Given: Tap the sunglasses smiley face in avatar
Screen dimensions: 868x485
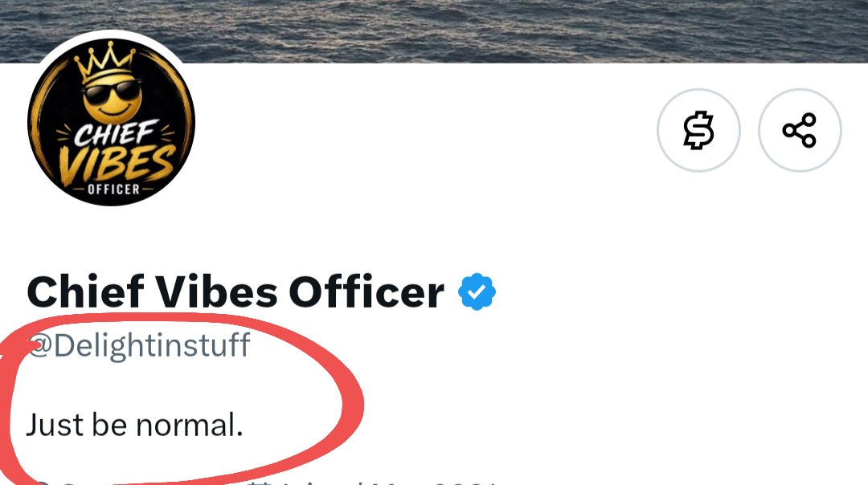Looking at the screenshot, I should pos(113,100).
